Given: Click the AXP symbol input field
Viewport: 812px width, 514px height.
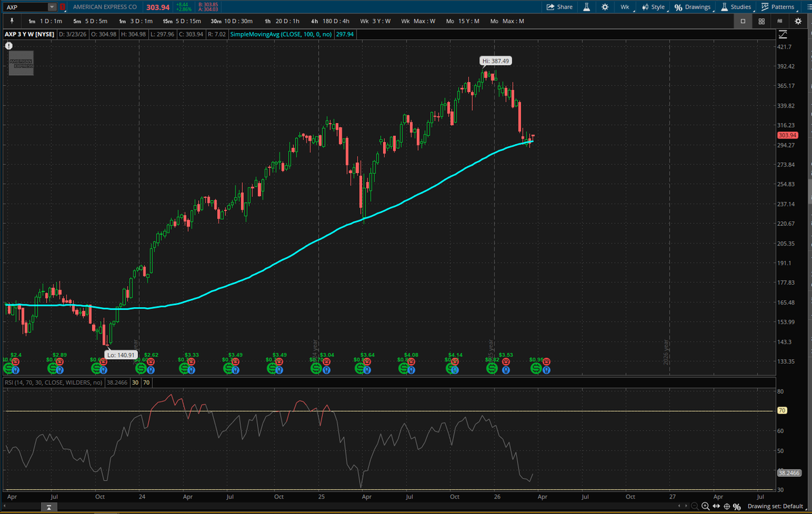Looking at the screenshot, I should 26,7.
